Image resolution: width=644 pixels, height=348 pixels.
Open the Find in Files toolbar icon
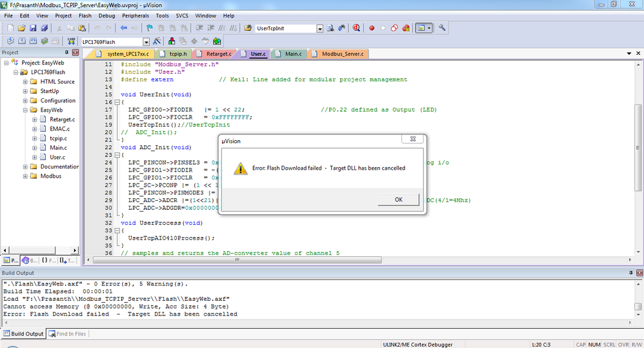[x=248, y=28]
